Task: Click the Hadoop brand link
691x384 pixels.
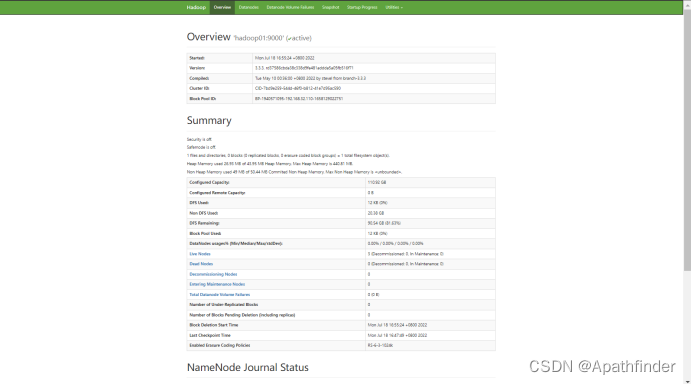Action: 196,7
